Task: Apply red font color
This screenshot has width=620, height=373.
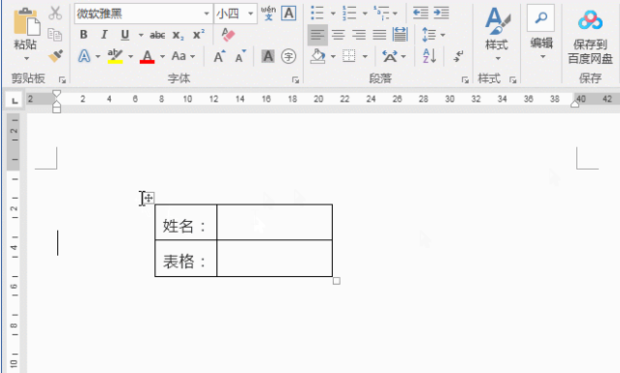Action: point(147,56)
